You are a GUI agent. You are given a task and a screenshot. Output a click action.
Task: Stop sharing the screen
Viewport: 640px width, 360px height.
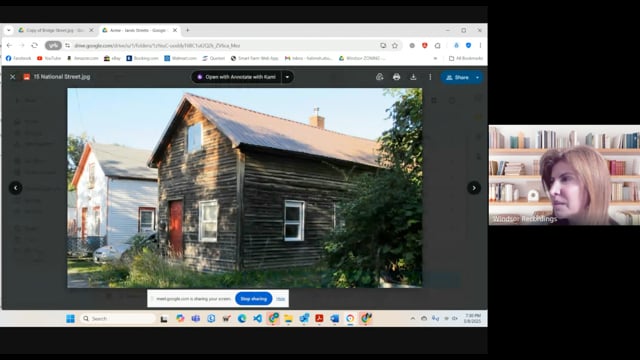[x=253, y=299]
